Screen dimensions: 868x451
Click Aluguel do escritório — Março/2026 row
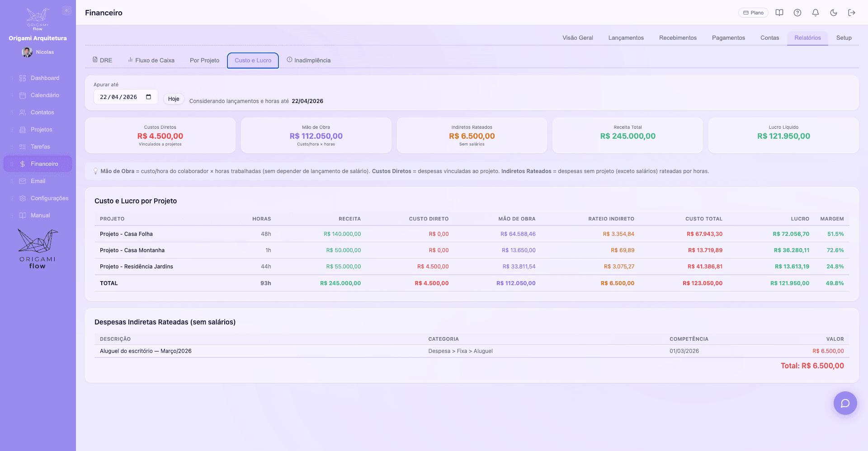(x=472, y=351)
